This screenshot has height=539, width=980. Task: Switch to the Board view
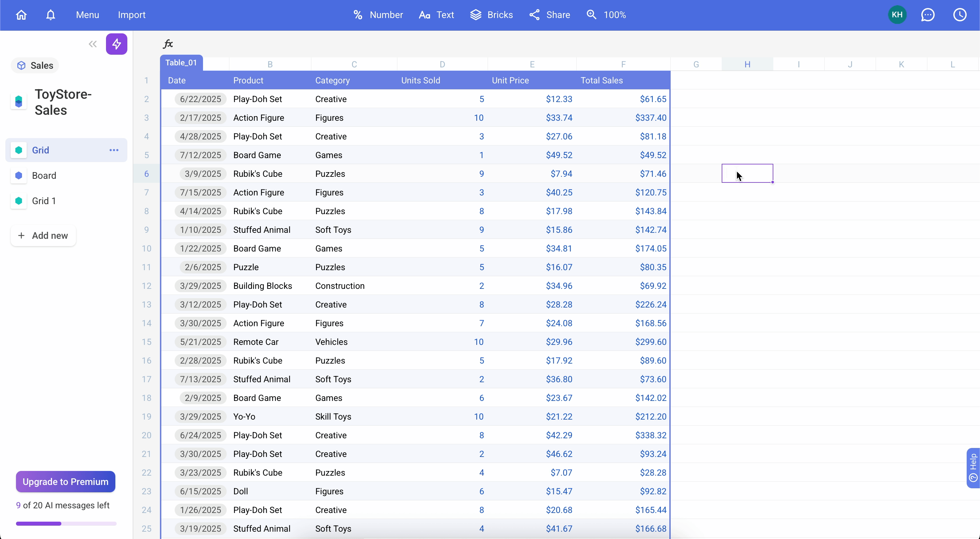[44, 175]
